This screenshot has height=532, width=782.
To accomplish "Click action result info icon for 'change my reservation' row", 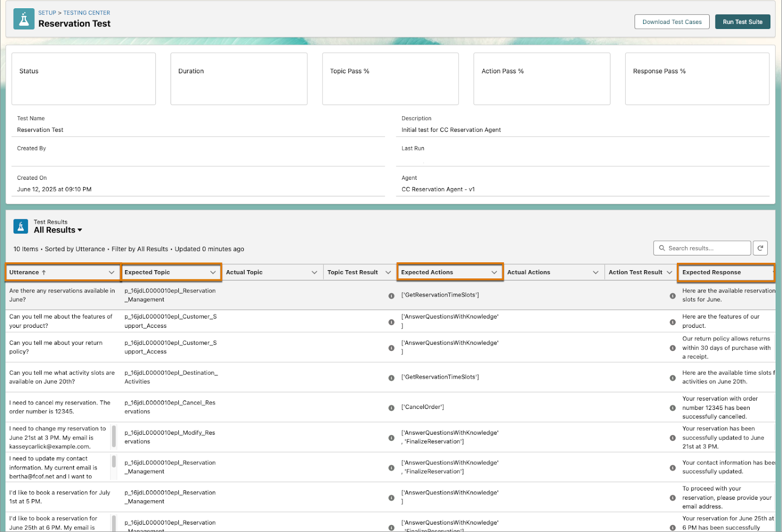I will tap(673, 438).
